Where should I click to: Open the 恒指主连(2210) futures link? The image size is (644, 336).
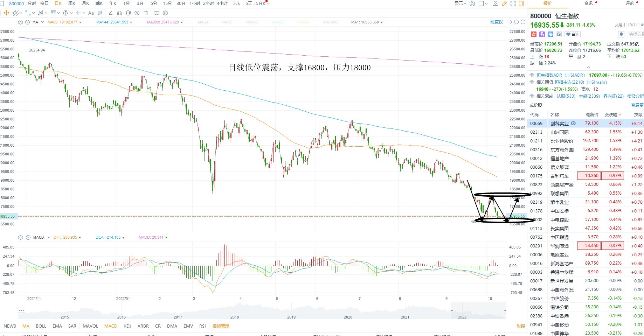581,82
